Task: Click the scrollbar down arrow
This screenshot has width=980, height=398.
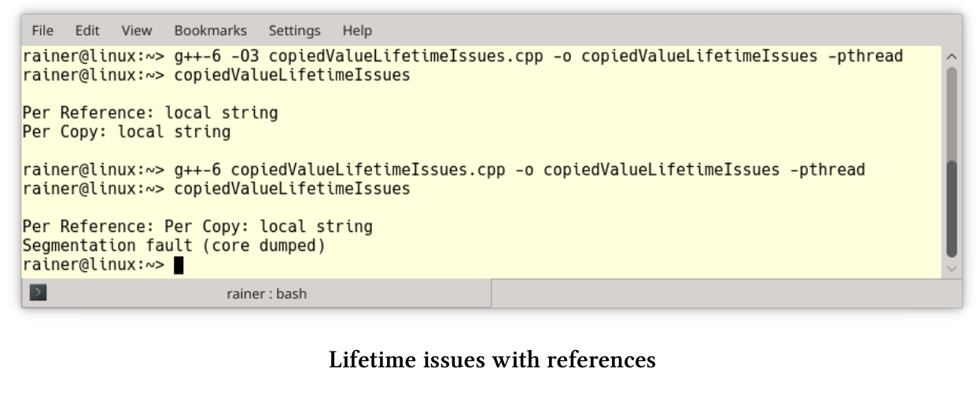Action: pos(951,268)
